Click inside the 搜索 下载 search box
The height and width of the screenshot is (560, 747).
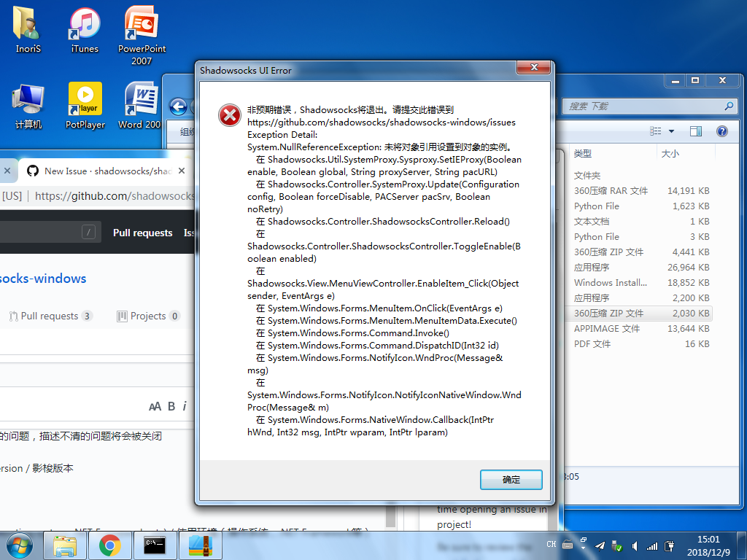point(642,106)
